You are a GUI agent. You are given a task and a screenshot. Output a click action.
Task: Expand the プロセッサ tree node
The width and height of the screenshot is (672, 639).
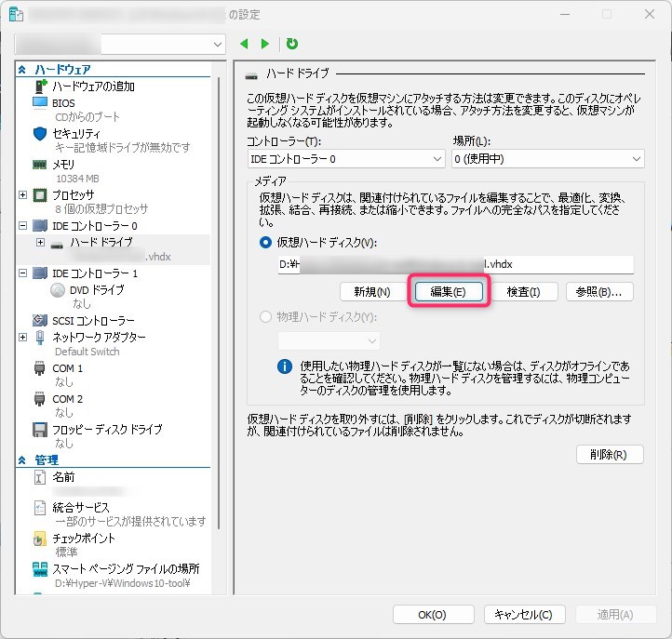(23, 194)
